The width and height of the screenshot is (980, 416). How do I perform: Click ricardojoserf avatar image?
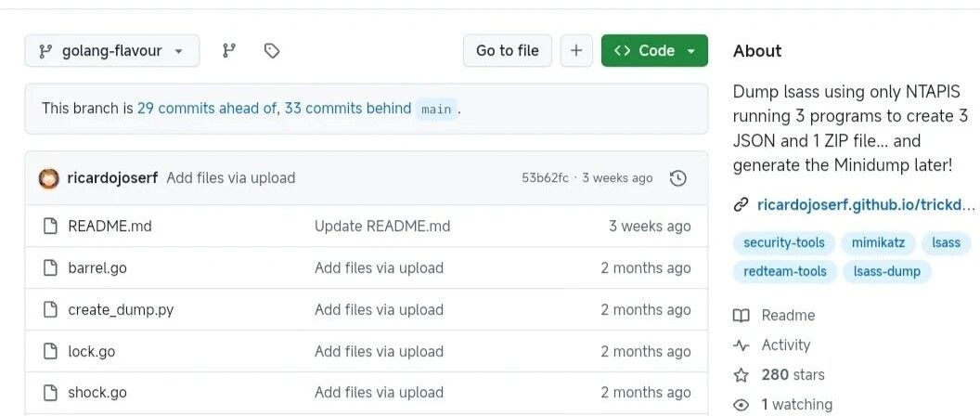tap(49, 178)
